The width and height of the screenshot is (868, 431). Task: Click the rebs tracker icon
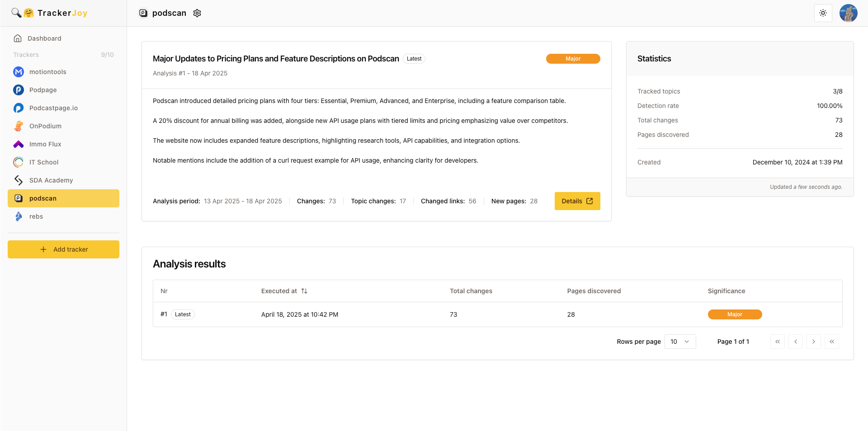19,216
